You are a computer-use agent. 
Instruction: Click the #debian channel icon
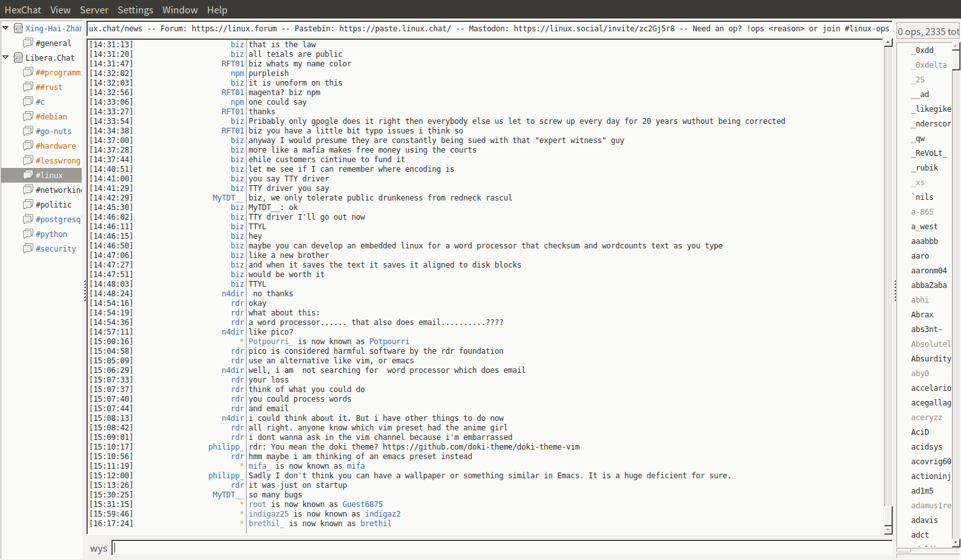pos(28,116)
